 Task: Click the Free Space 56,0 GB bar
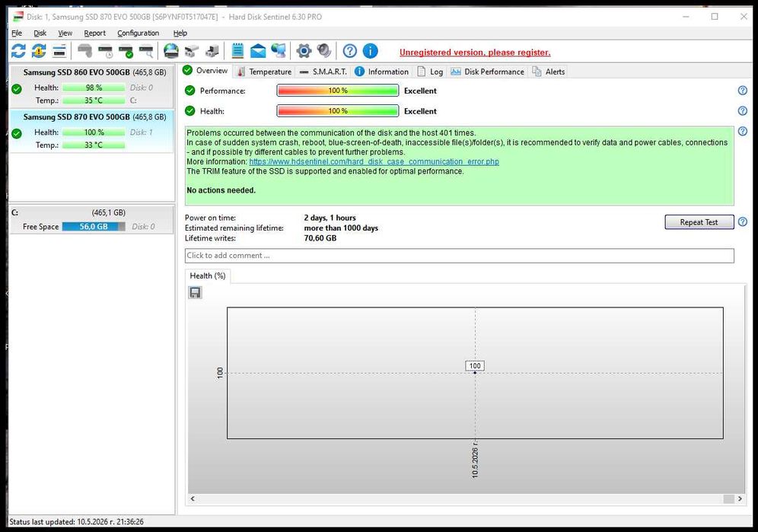tap(94, 226)
